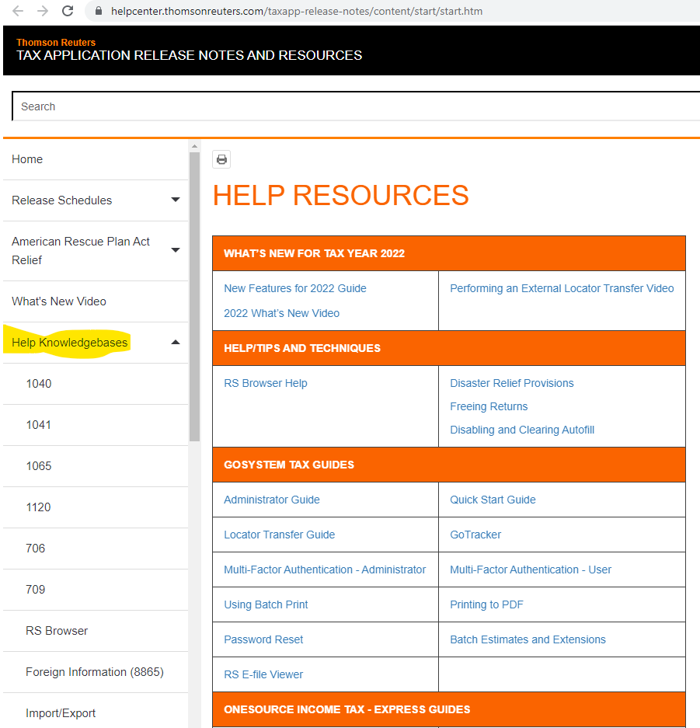The image size is (700, 728).
Task: Open What's New Video sidebar item
Action: [x=96, y=301]
